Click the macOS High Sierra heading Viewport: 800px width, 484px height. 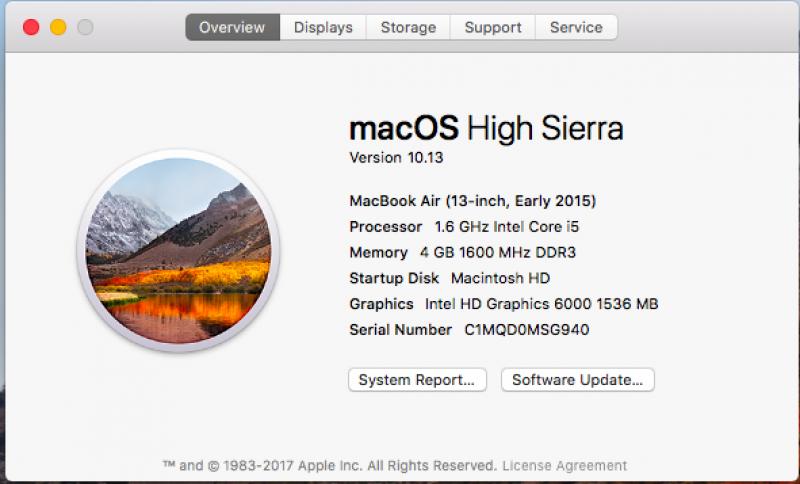pos(486,128)
